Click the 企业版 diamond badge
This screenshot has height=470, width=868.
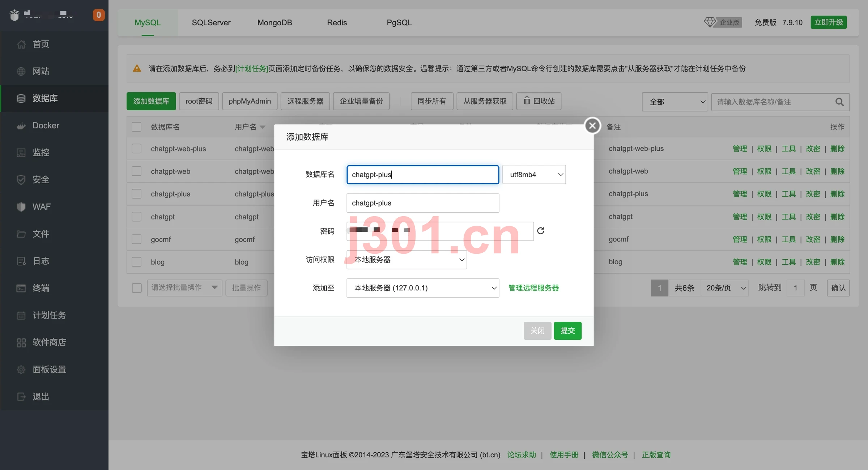click(723, 22)
